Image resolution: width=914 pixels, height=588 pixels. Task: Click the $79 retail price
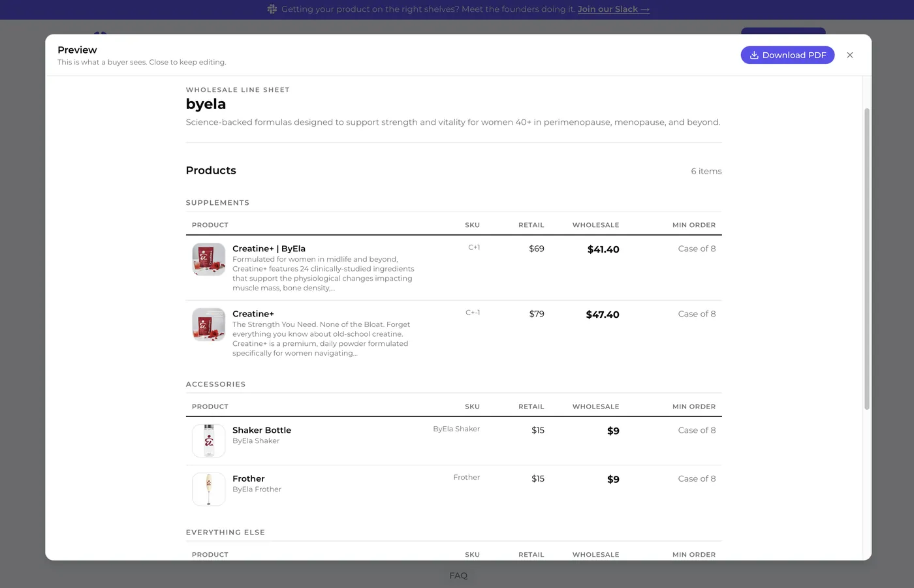(x=537, y=314)
